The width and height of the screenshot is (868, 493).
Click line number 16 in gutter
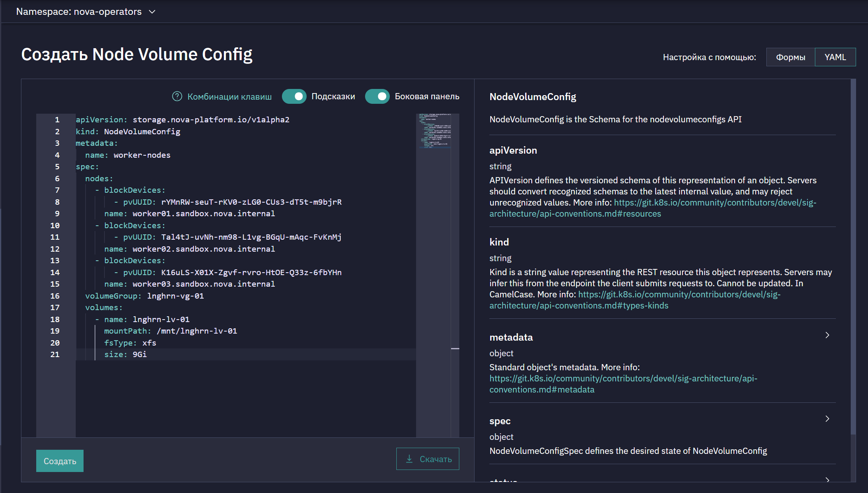point(55,296)
